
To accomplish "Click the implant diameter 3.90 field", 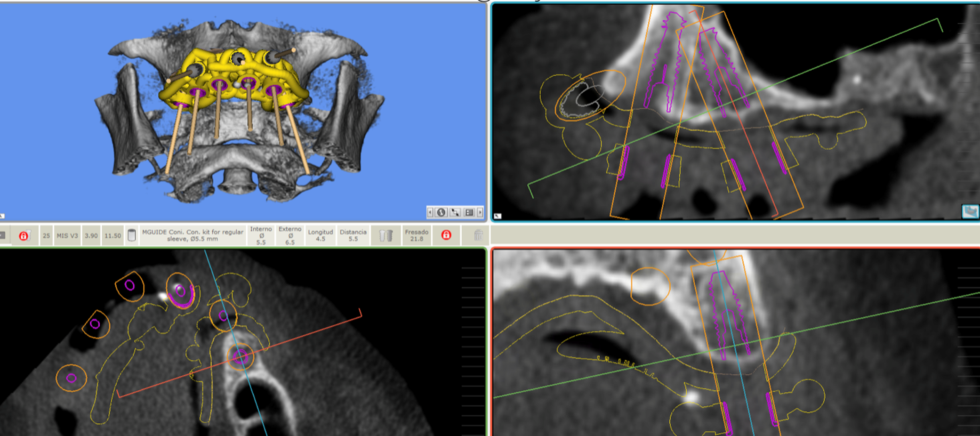I will pyautogui.click(x=91, y=235).
